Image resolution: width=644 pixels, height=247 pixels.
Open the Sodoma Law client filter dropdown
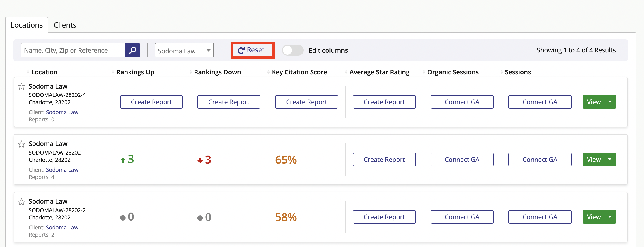tap(184, 50)
